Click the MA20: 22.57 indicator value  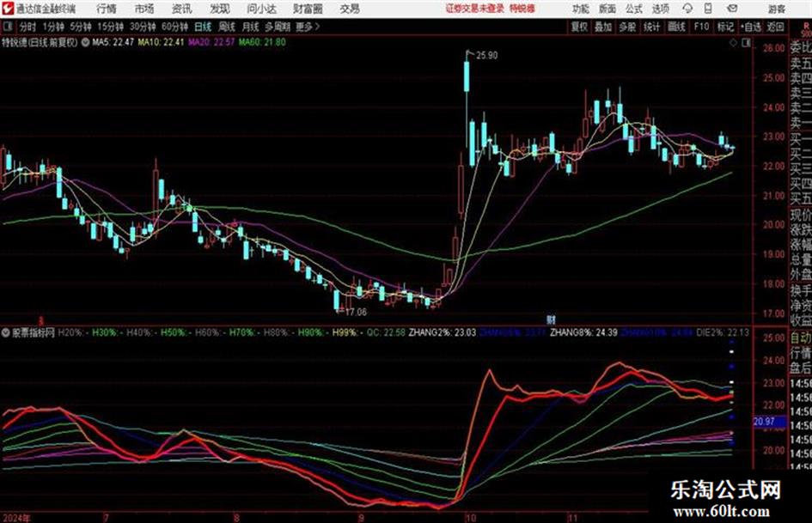coord(211,42)
